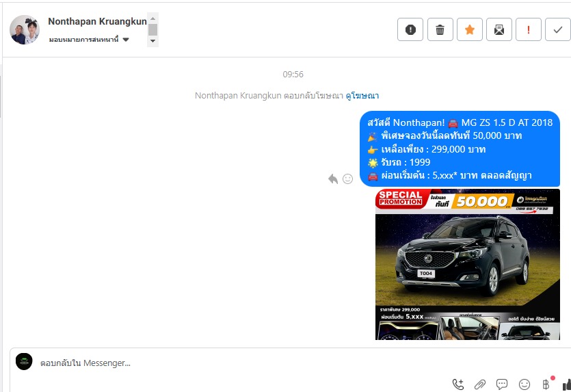
Task: Click the scroll up arrow beside the name
Action: click(153, 18)
